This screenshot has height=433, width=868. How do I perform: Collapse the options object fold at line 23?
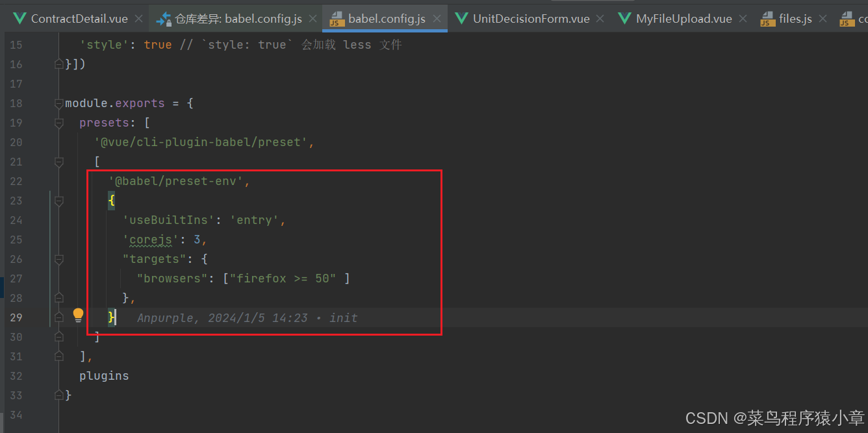click(x=59, y=201)
